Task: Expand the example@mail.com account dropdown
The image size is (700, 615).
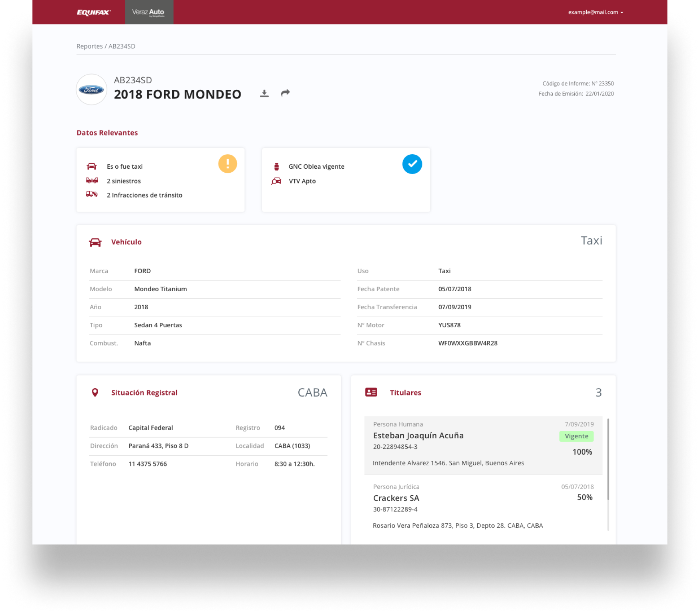Action: click(595, 12)
